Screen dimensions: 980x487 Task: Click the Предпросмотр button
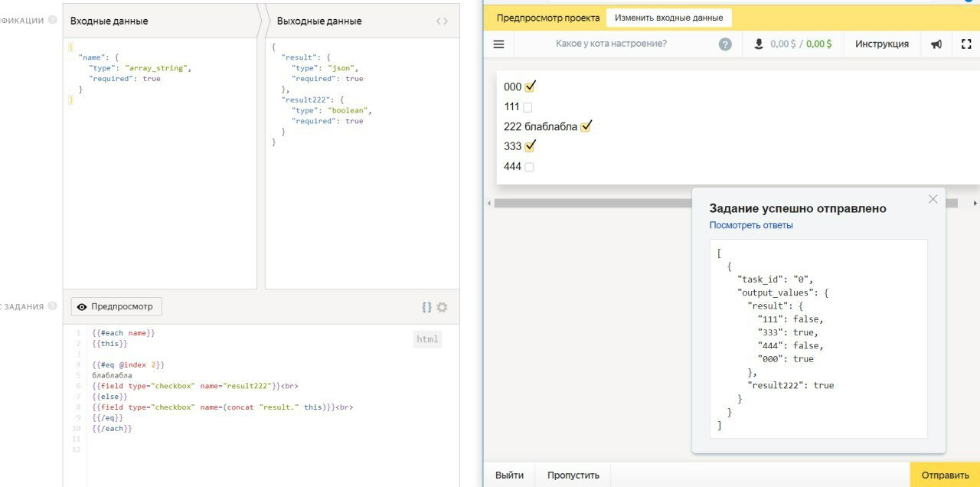pyautogui.click(x=116, y=306)
